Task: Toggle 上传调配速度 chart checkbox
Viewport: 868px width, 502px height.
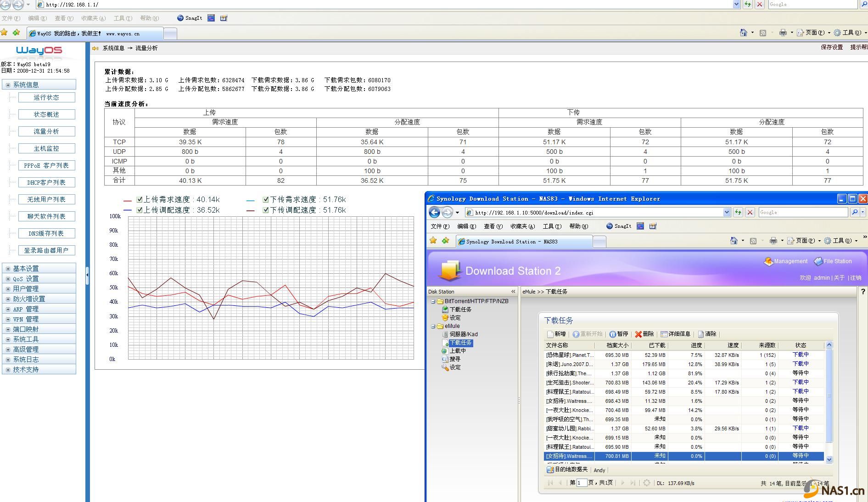Action: click(x=139, y=210)
